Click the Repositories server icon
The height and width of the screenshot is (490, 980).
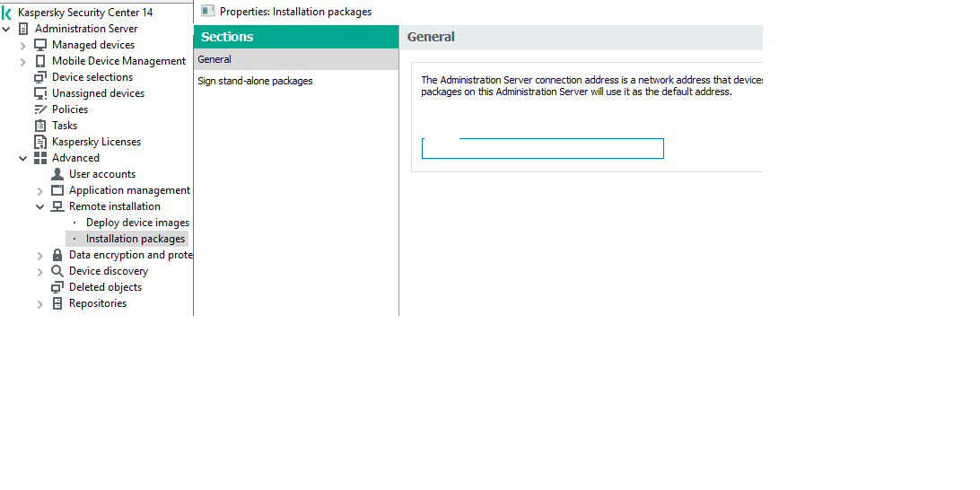click(57, 303)
